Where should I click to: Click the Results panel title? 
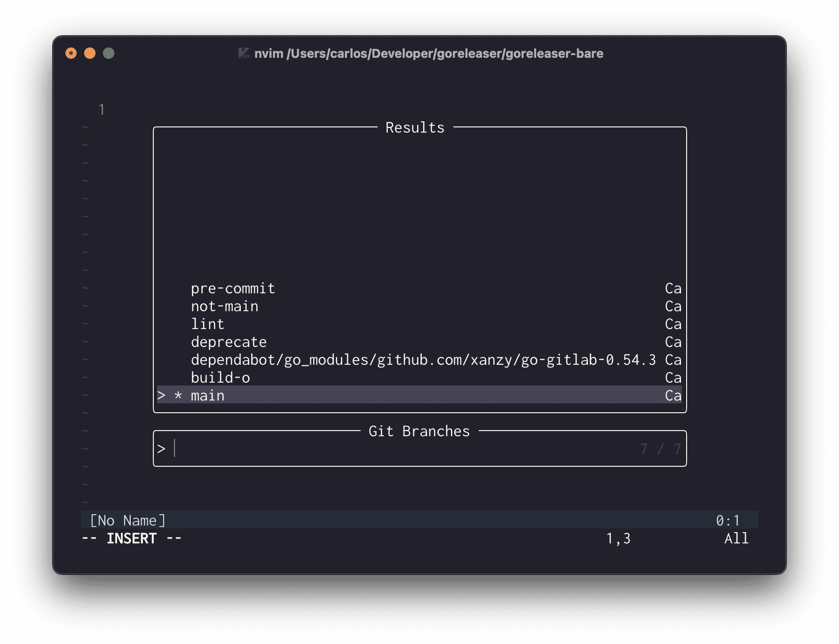pyautogui.click(x=414, y=127)
